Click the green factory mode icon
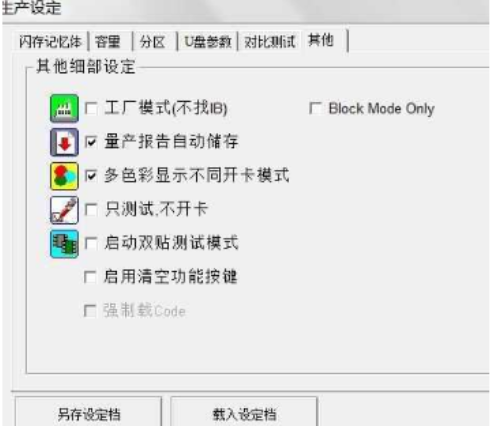 point(64,108)
